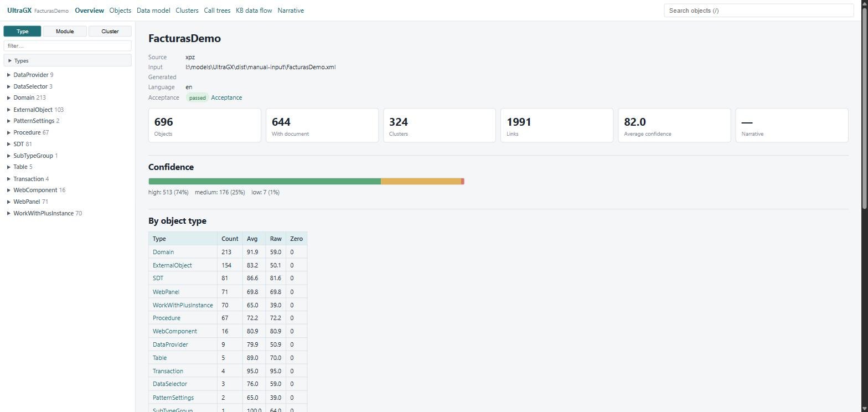Image resolution: width=868 pixels, height=412 pixels.
Task: Open PatternSettings link in table
Action: (x=173, y=398)
